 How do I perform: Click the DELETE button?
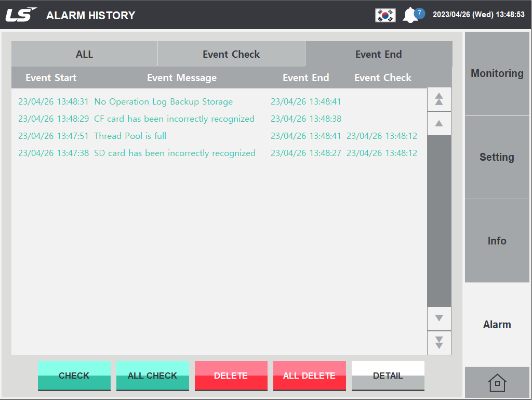[231, 376]
